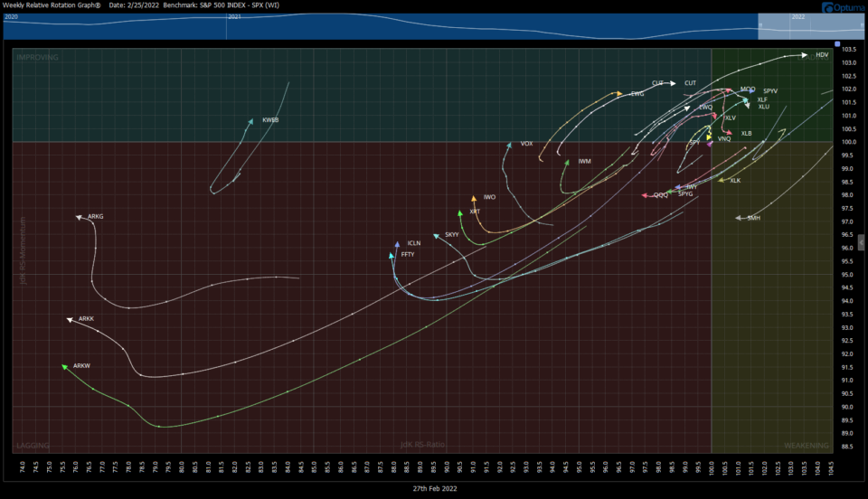Viewport: 868px width, 499px height.
Task: Expand the collapsed side panel handle on the right edge
Action: (862, 242)
